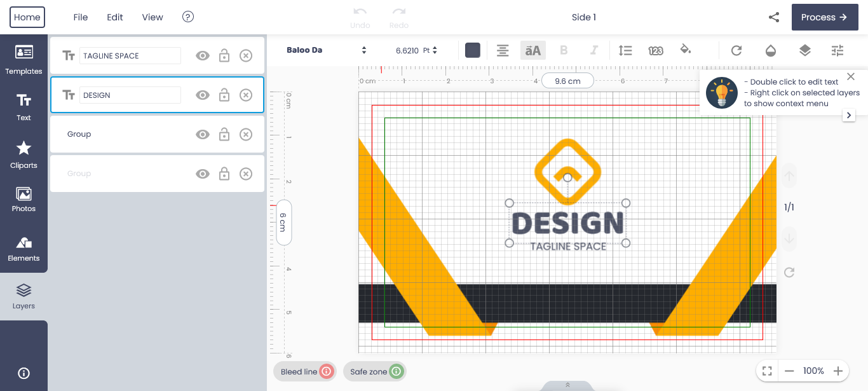868x391 pixels.
Task: Open the Edit menu
Action: click(115, 17)
